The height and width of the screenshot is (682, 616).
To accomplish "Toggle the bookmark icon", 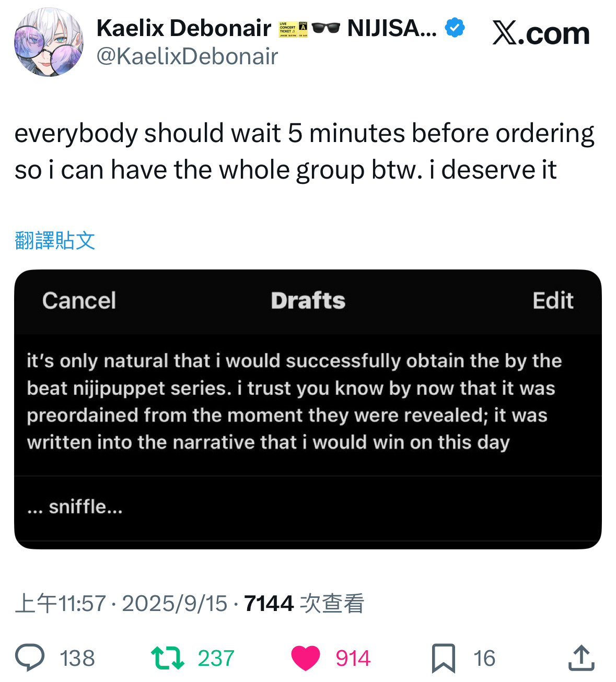I will coord(443,658).
